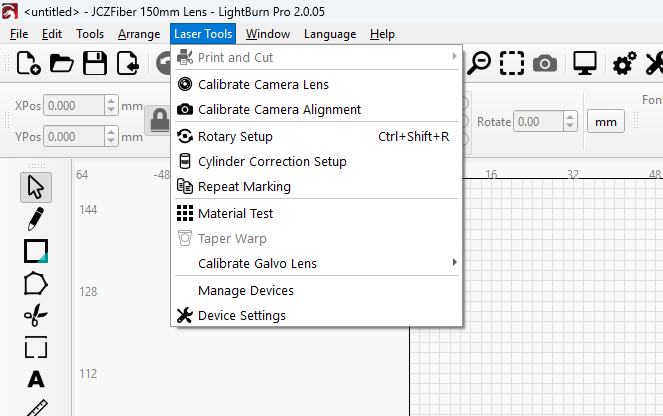Open settings via the gears icon
The width and height of the screenshot is (663, 416).
coord(625,64)
